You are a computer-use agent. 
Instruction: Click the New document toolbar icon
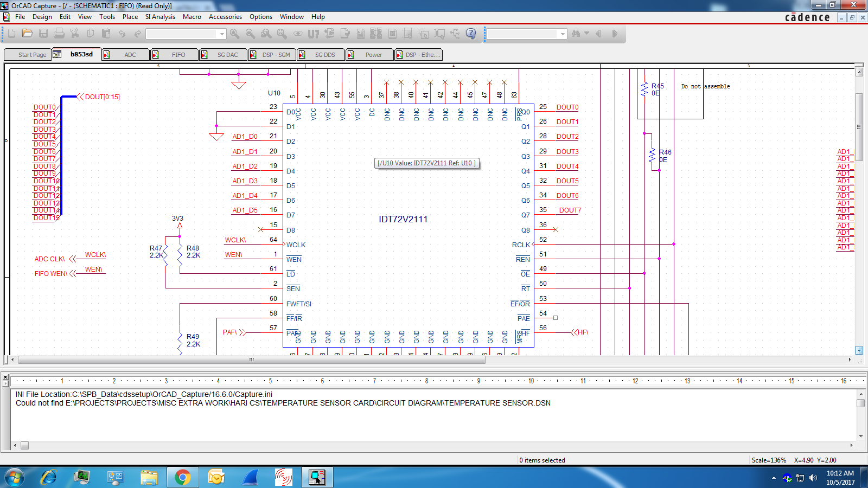[x=11, y=34]
